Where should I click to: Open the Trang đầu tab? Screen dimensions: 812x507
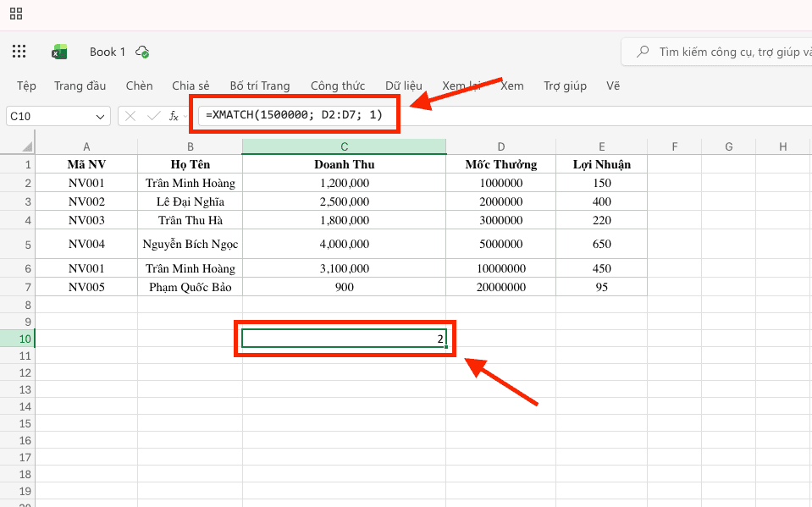coord(80,85)
